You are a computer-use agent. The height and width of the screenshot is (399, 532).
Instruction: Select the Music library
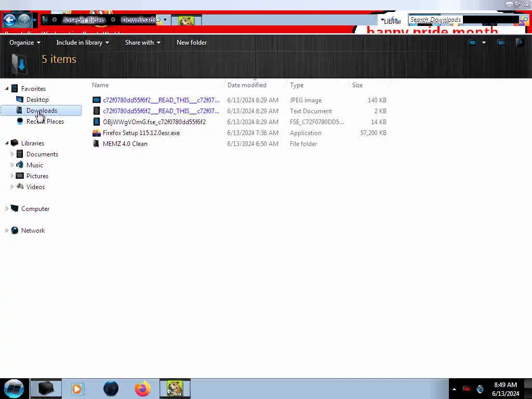35,165
